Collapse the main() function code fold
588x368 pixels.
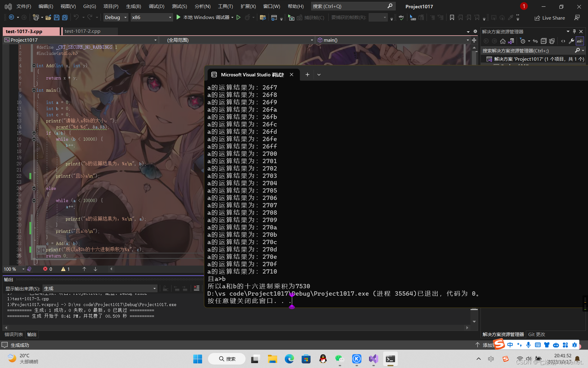pyautogui.click(x=34, y=90)
